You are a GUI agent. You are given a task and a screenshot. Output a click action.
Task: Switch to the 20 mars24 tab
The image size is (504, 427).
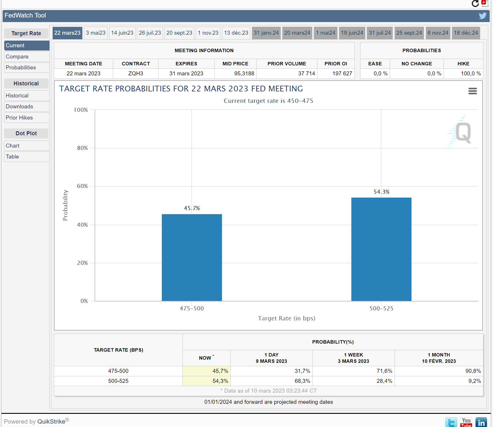click(x=297, y=33)
